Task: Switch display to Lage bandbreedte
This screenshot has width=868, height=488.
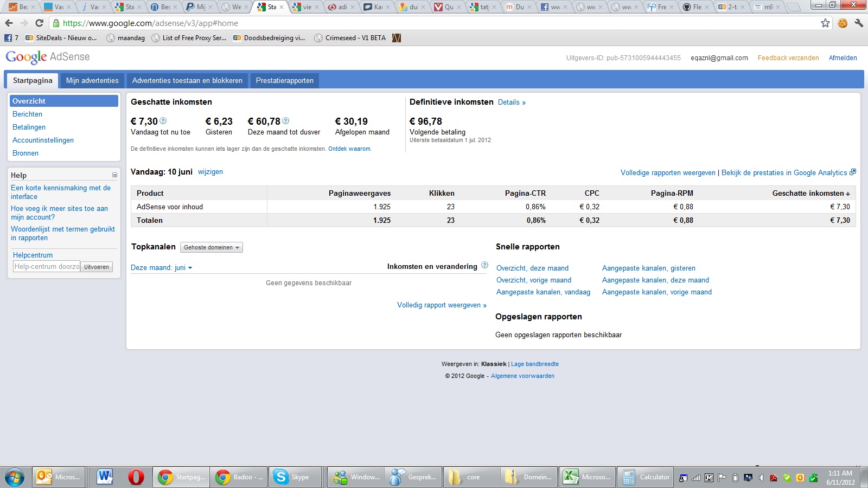Action: point(535,364)
